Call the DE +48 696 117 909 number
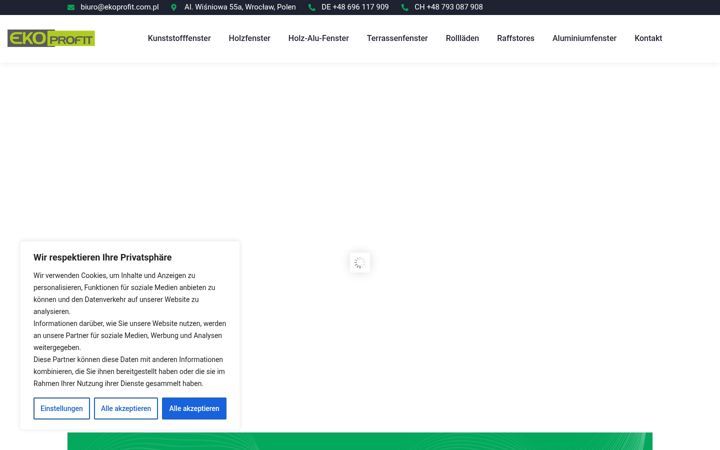This screenshot has height=450, width=720. click(x=355, y=7)
